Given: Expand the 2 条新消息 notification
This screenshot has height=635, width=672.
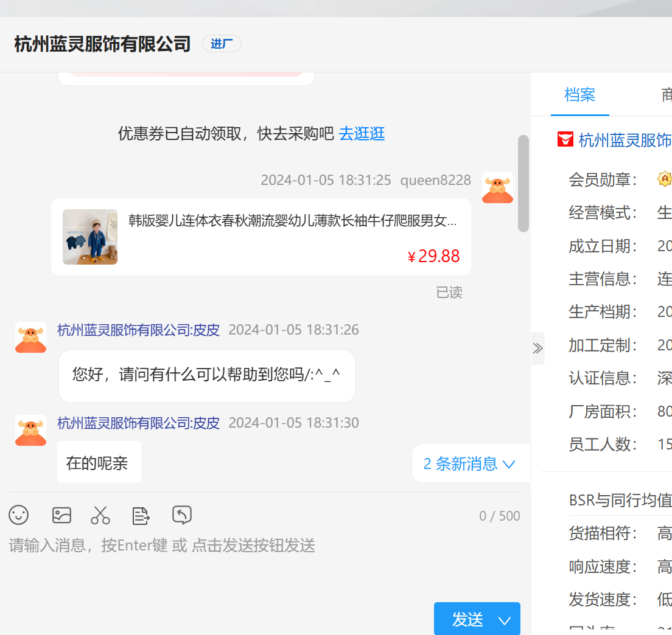Looking at the screenshot, I should tap(469, 464).
